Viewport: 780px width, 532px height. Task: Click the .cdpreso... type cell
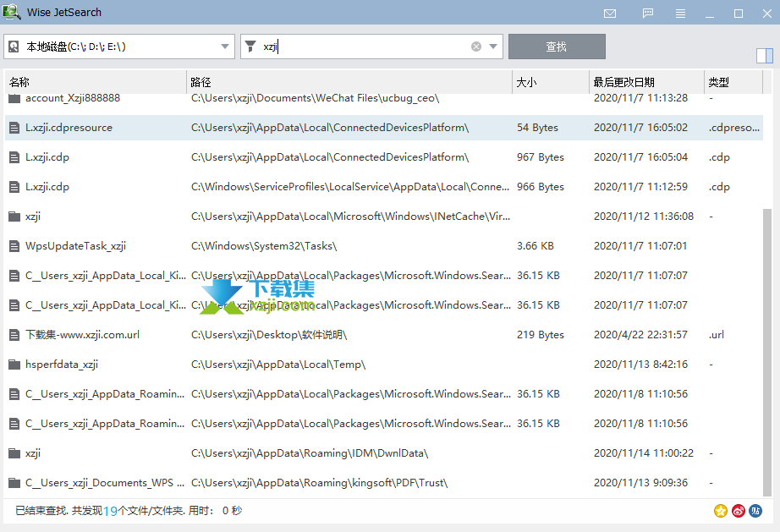point(734,128)
